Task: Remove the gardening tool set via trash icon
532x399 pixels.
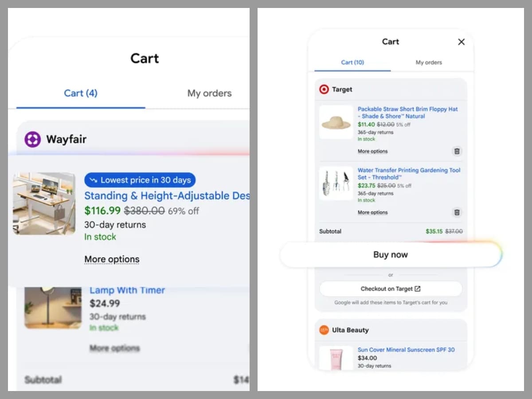Action: 457,212
